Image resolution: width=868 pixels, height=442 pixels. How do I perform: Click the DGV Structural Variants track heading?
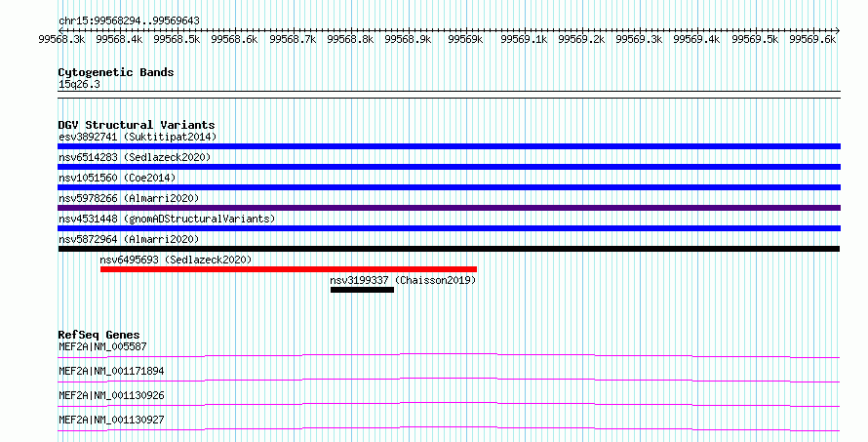pyautogui.click(x=137, y=125)
